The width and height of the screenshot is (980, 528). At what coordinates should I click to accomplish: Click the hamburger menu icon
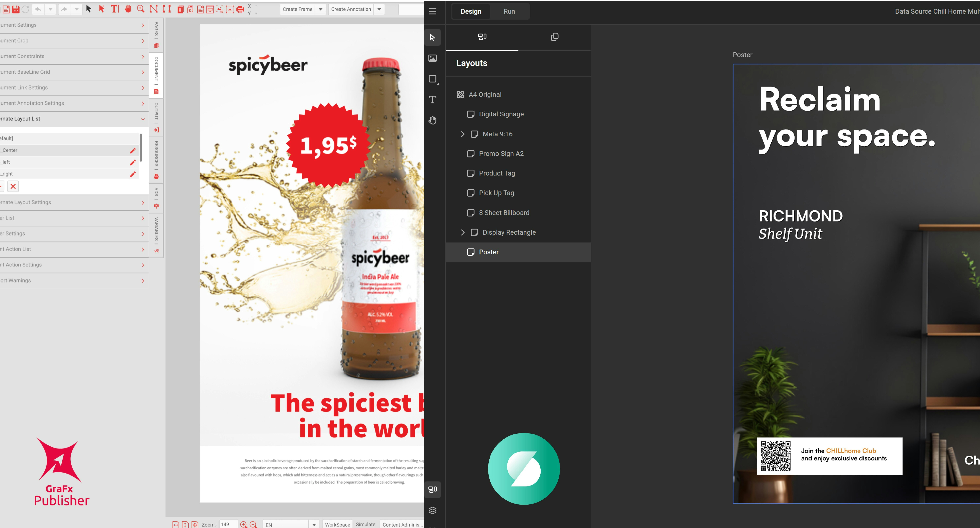433,11
